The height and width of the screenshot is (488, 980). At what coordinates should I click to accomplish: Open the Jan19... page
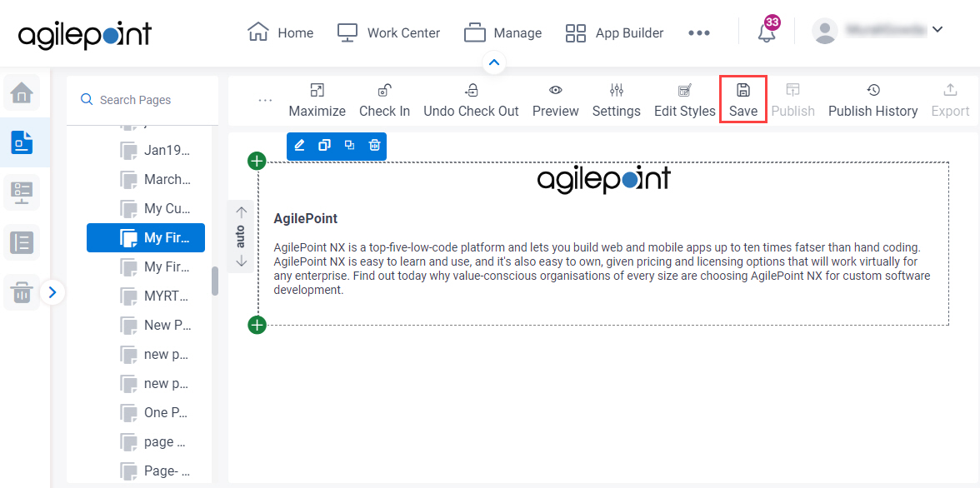(156, 151)
